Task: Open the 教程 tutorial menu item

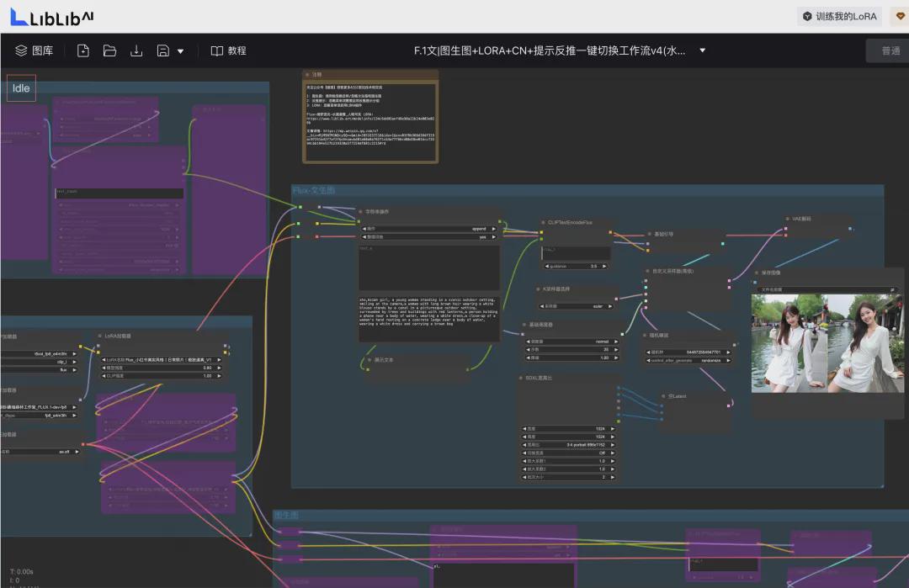Action: (228, 50)
